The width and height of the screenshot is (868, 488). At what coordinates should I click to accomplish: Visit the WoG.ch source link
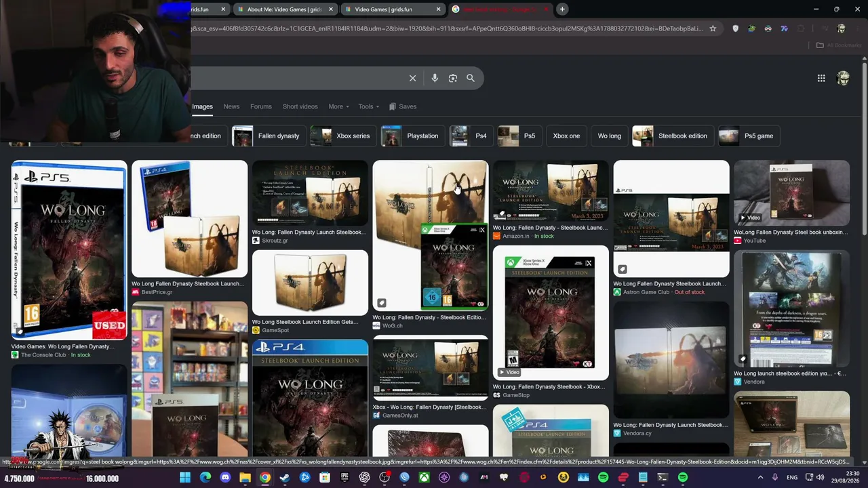click(x=387, y=326)
